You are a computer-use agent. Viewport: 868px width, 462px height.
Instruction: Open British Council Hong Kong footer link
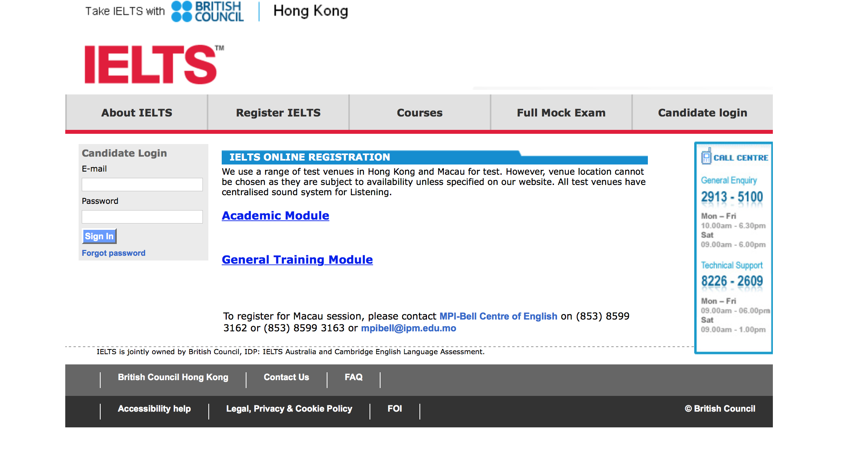coord(173,377)
